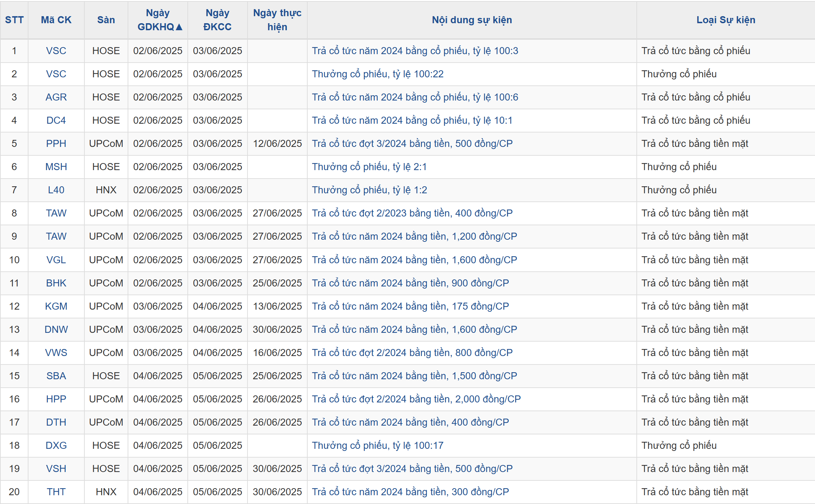The width and height of the screenshot is (815, 504).
Task: Open the THT stock code link
Action: point(56,492)
